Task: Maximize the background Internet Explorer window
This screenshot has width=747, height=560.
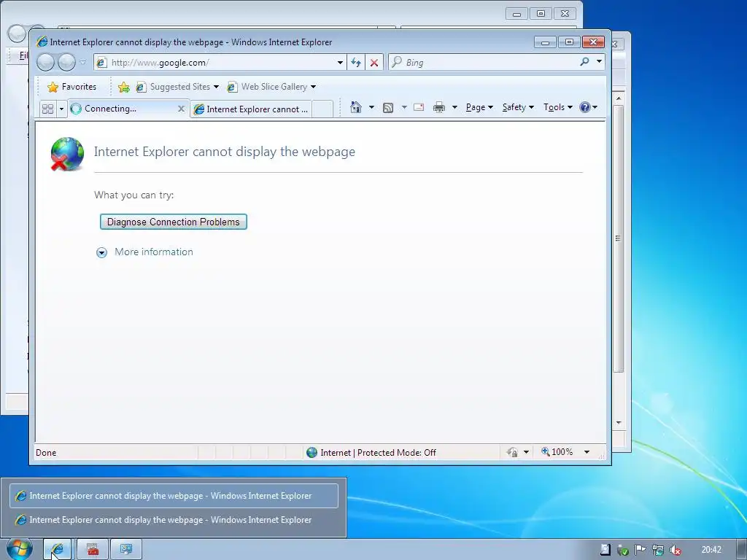Action: (x=541, y=14)
